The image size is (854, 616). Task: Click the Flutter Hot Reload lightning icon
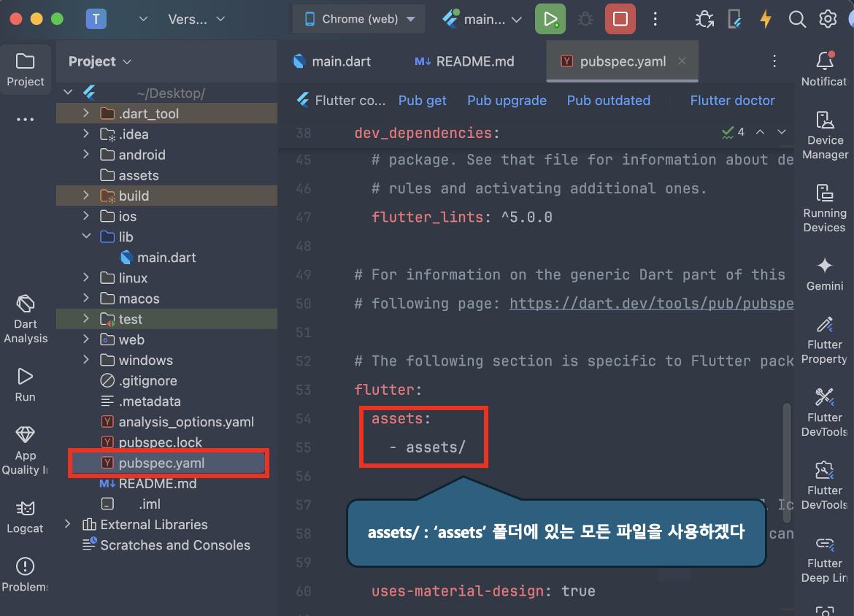[x=766, y=19]
